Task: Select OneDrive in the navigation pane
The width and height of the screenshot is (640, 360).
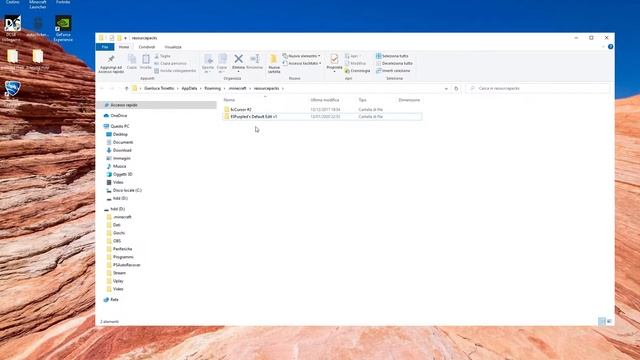Action: point(119,116)
